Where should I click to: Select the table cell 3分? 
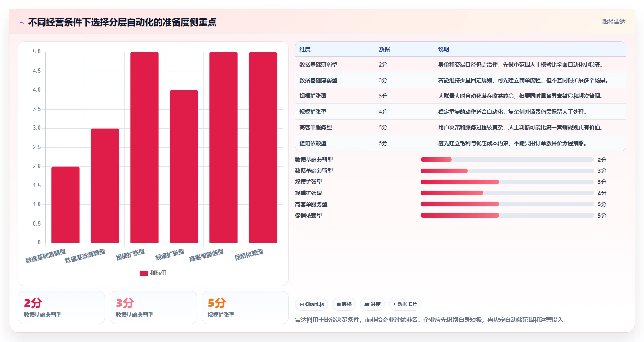[x=383, y=80]
